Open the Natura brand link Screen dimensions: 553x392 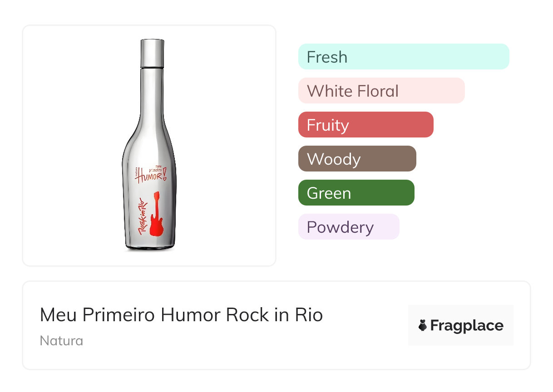61,341
